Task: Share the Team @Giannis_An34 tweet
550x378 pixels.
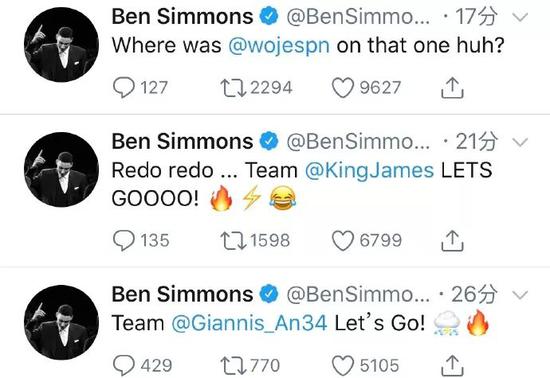Action: pyautogui.click(x=452, y=366)
